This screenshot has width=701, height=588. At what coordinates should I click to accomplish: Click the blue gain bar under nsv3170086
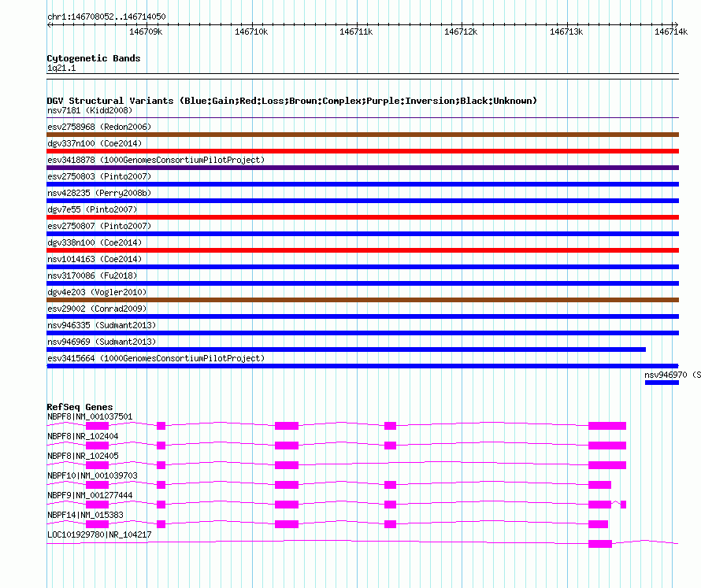point(362,283)
